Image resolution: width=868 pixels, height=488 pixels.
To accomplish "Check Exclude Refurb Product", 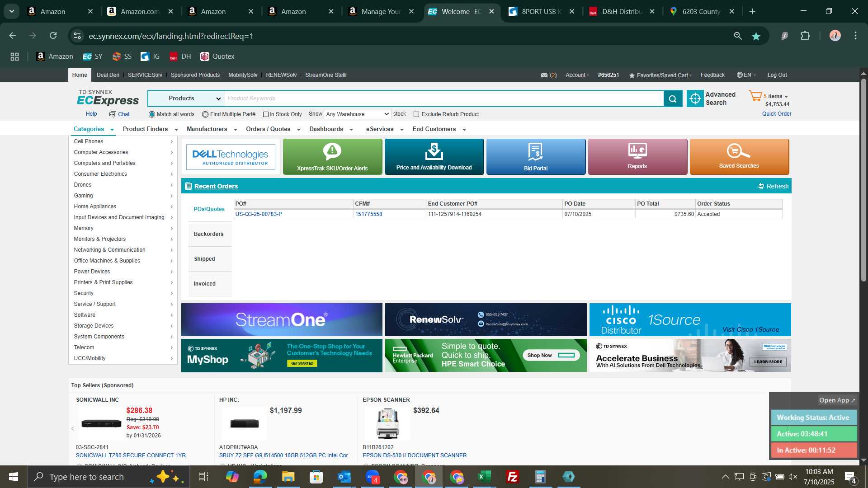I will click(416, 114).
